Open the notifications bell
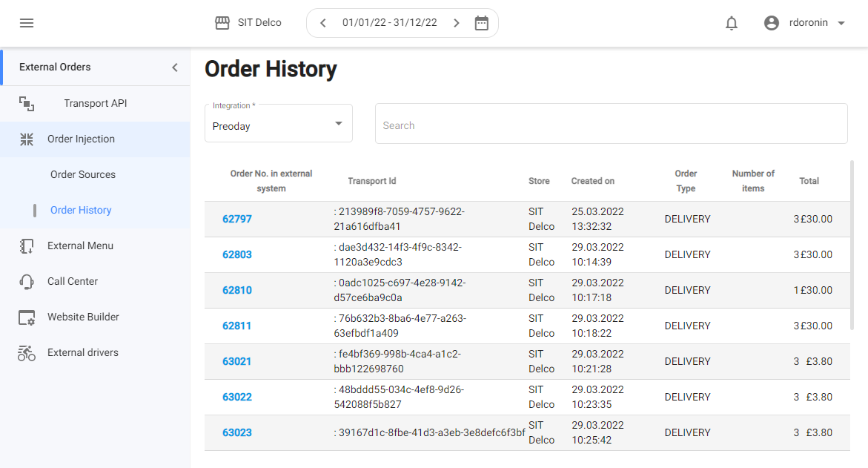Screen dimensions: 868x468 pyautogui.click(x=732, y=23)
